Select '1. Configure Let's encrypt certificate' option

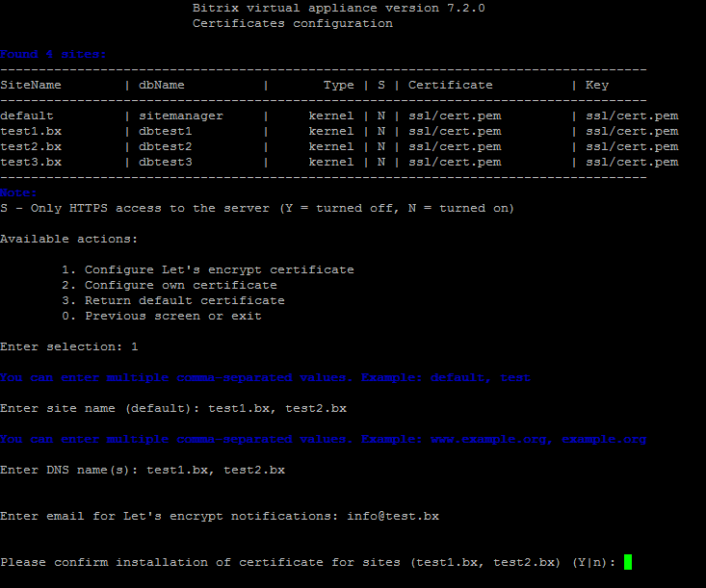click(208, 269)
